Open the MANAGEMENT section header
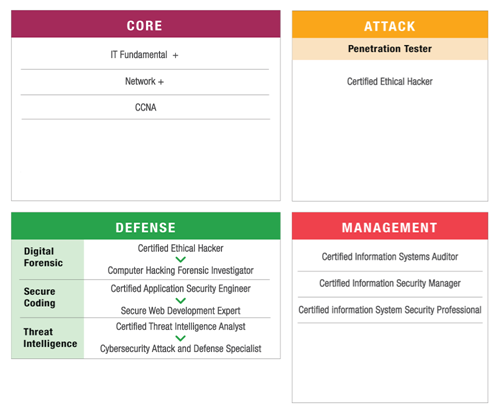 pyautogui.click(x=390, y=226)
